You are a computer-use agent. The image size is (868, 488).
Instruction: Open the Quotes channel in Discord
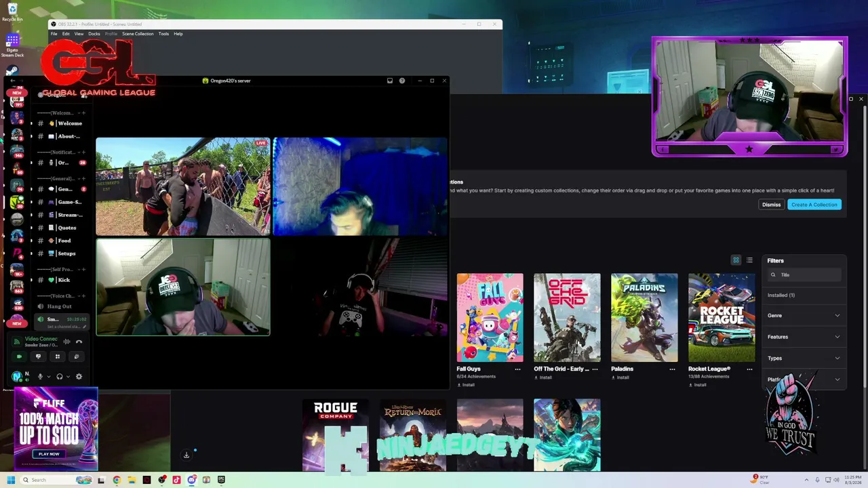(62, 228)
